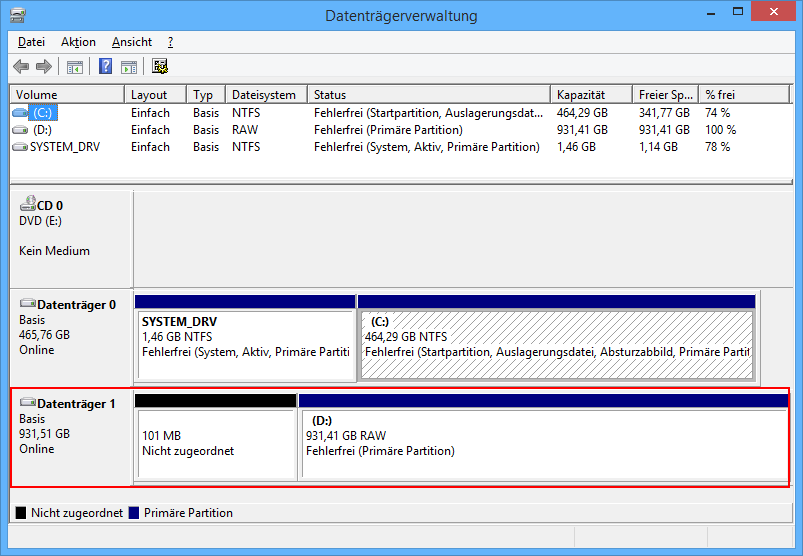Screen dimensions: 803x556
Task: Click the CD 0 label
Action: (x=50, y=206)
